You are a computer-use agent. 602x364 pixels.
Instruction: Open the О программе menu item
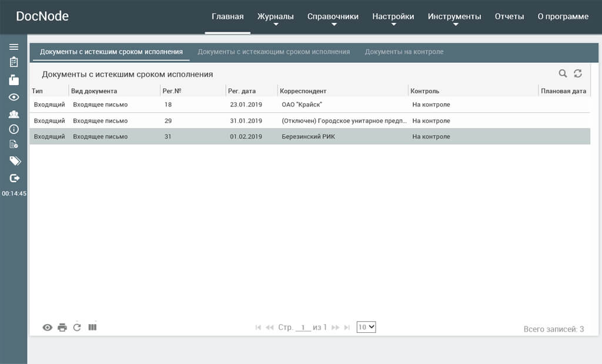[x=563, y=16]
